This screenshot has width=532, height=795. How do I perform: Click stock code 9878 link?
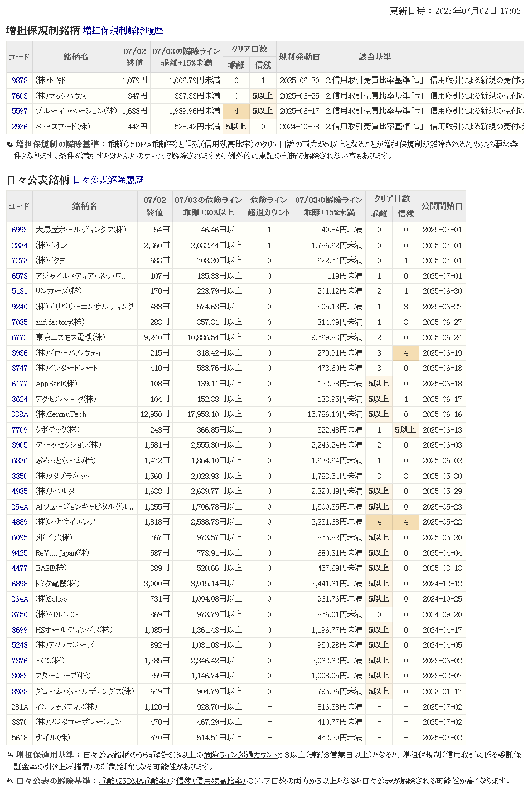tap(20, 80)
